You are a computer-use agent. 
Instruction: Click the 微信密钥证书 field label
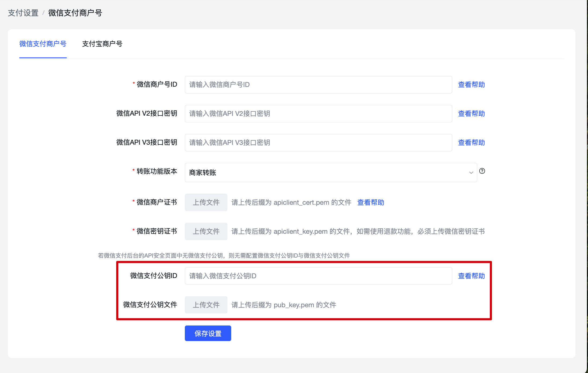click(x=157, y=231)
